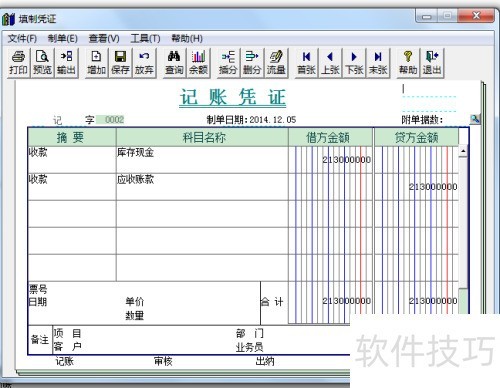
Task: Go to next voucher 下张
Action: (x=354, y=63)
